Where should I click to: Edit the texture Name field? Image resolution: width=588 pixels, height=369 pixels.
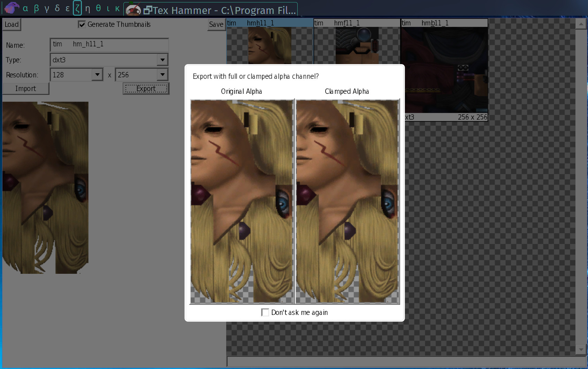[109, 45]
